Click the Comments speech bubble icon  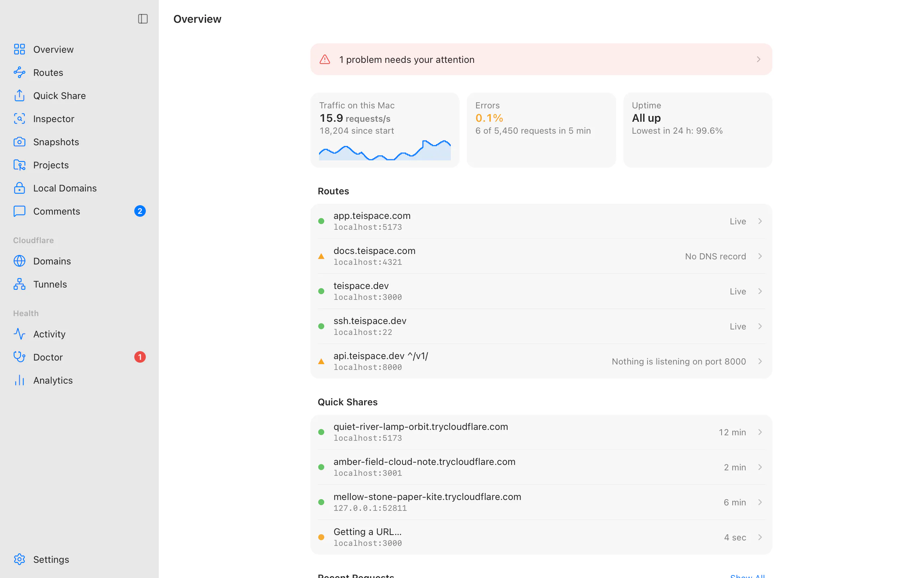coord(19,211)
